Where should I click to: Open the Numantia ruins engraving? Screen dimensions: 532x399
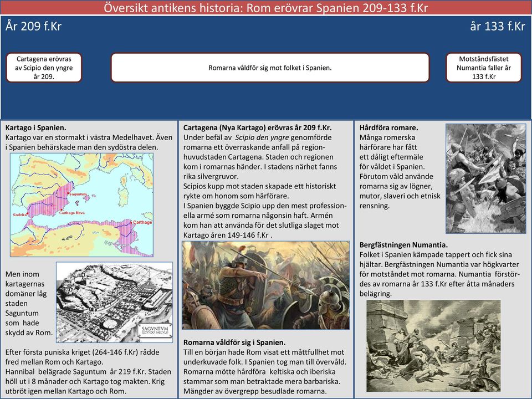[433, 345]
